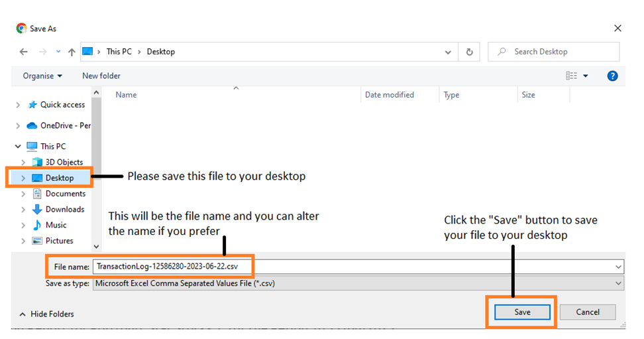
Task: Refresh the Desktop folder view
Action: tap(470, 52)
